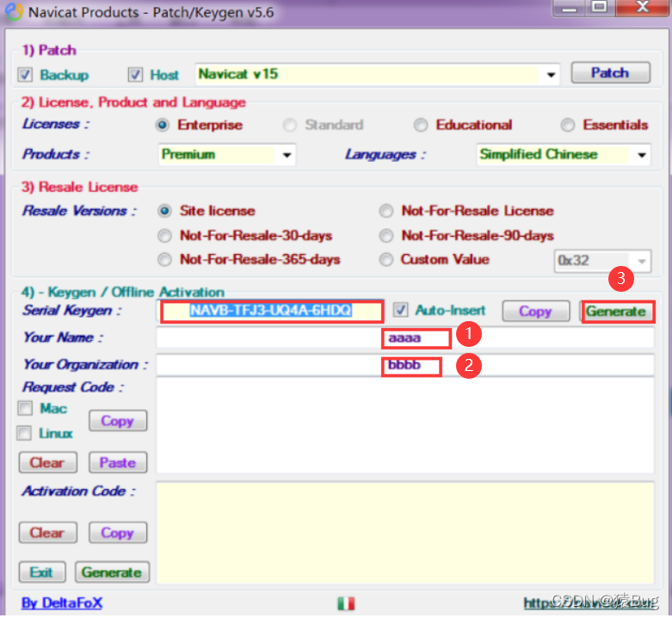The image size is (672, 618).
Task: Maximize the keygen window
Action: point(600,8)
